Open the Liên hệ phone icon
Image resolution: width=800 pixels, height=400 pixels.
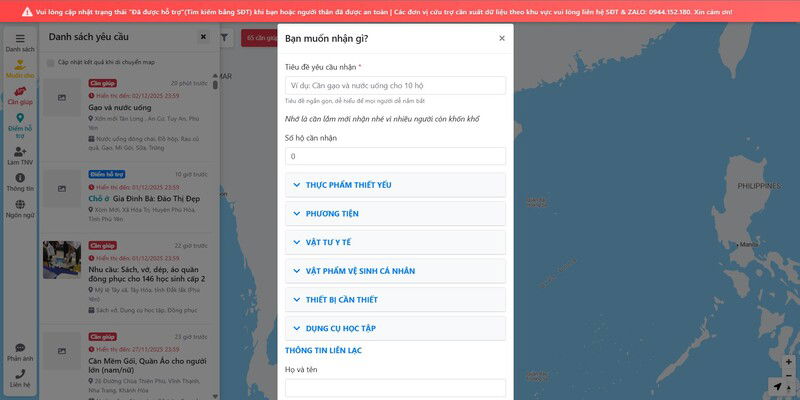click(x=19, y=377)
